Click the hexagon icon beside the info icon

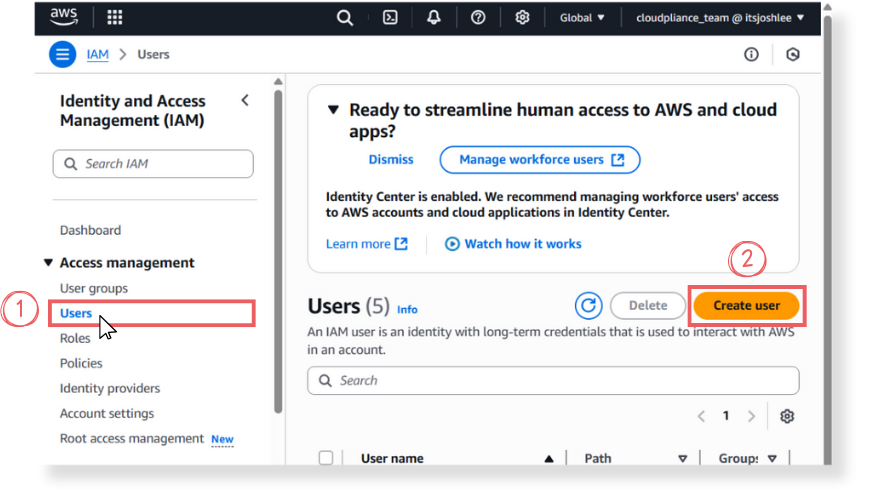tap(793, 54)
